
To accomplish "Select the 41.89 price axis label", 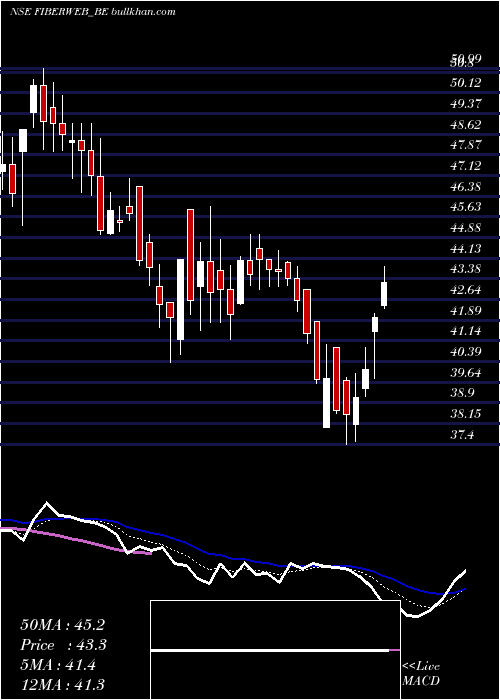I will (466, 311).
